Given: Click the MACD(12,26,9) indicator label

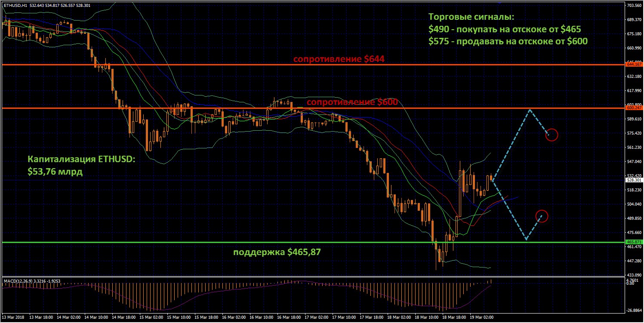Looking at the screenshot, I should coord(17,281).
